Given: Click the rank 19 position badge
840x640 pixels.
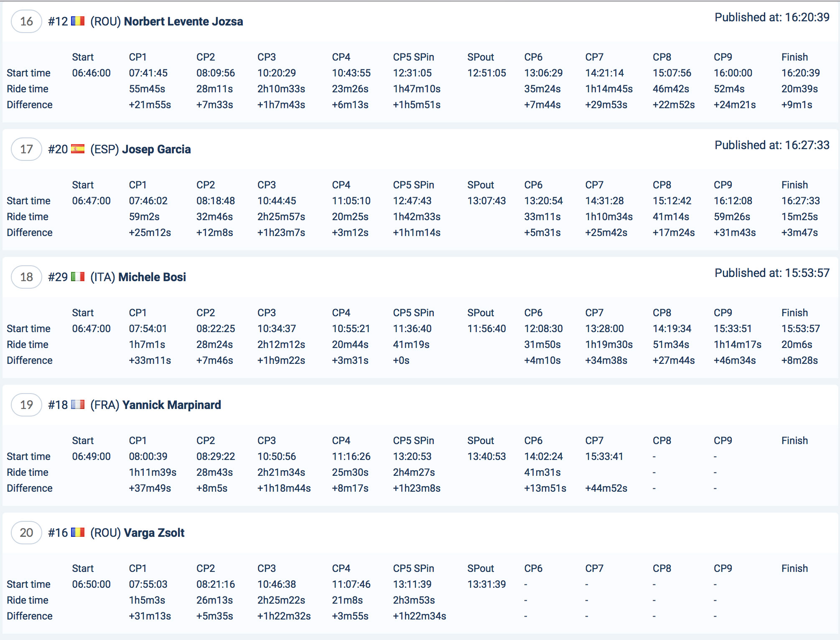Looking at the screenshot, I should [26, 405].
